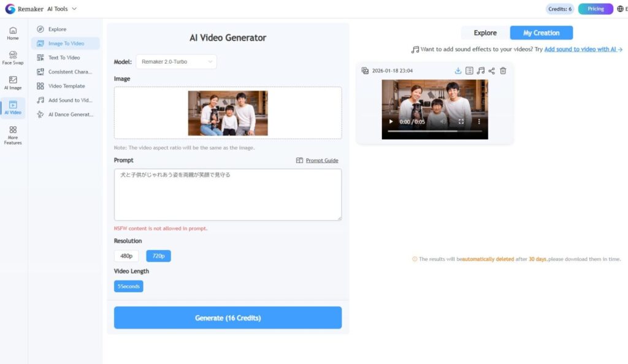This screenshot has height=364, width=628.
Task: Download the generated video
Action: pos(458,71)
